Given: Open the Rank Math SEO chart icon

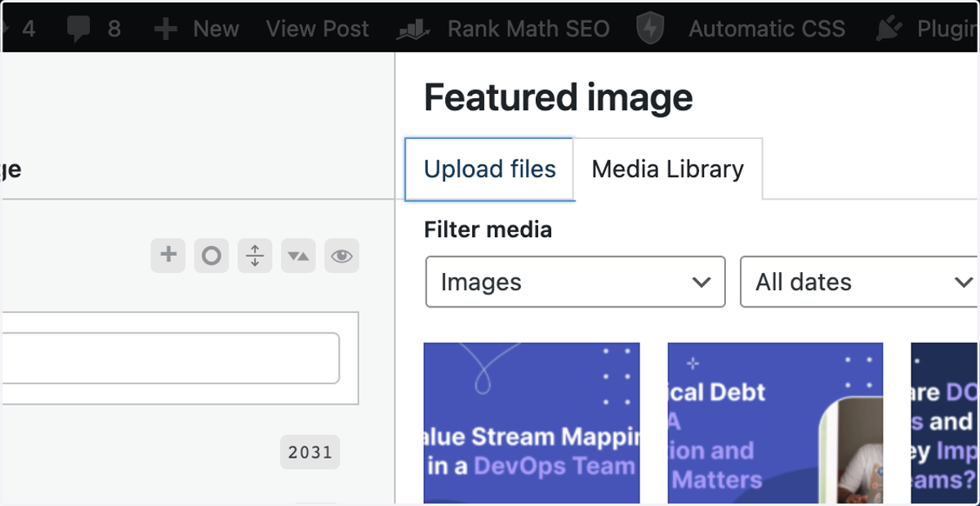Looking at the screenshot, I should point(413,30).
